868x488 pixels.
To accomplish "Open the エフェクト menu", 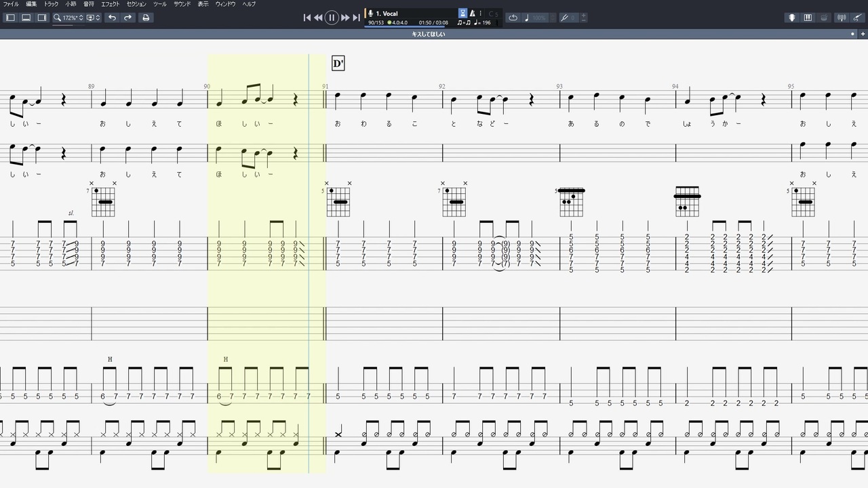I will point(110,4).
